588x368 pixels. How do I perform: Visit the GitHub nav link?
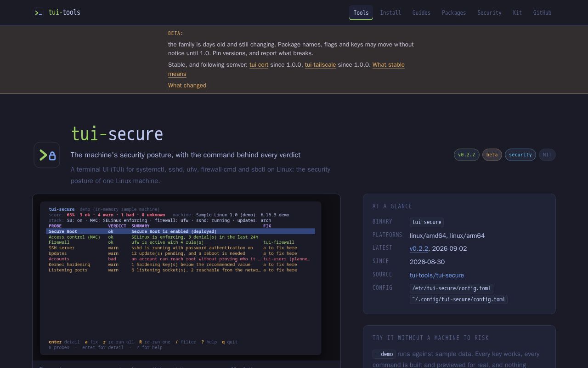pos(542,12)
